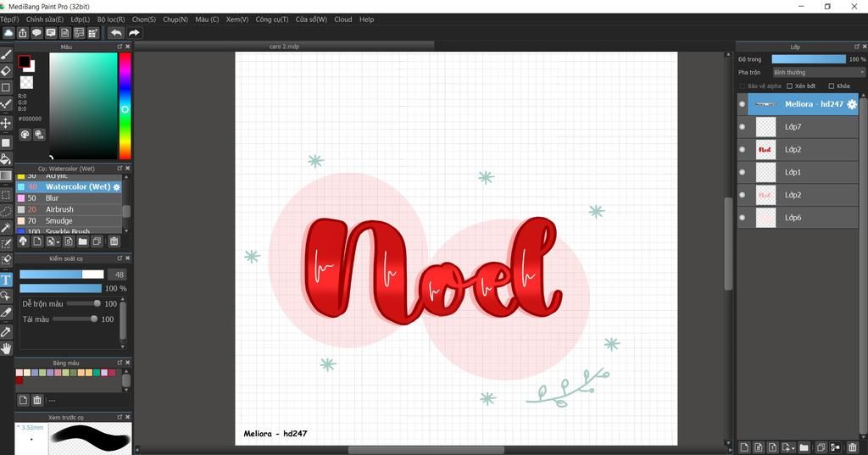Open the Xem(V) menu

click(237, 19)
